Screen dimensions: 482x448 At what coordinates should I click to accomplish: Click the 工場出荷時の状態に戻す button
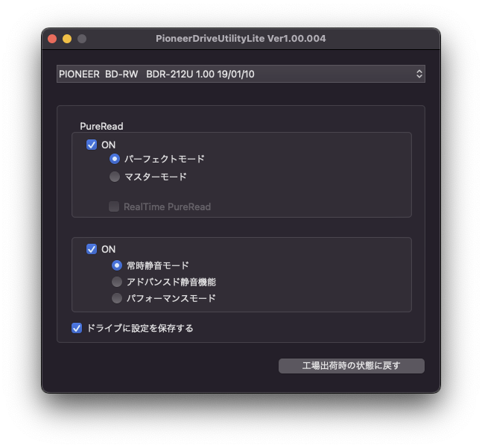pos(352,365)
